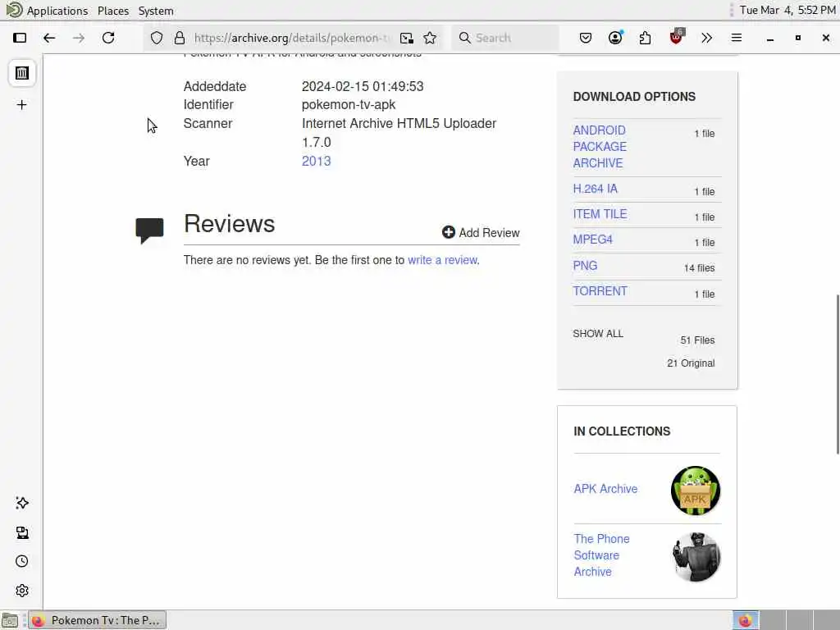Add a new sidebar tab with plus icon
840x630 pixels.
click(x=22, y=104)
